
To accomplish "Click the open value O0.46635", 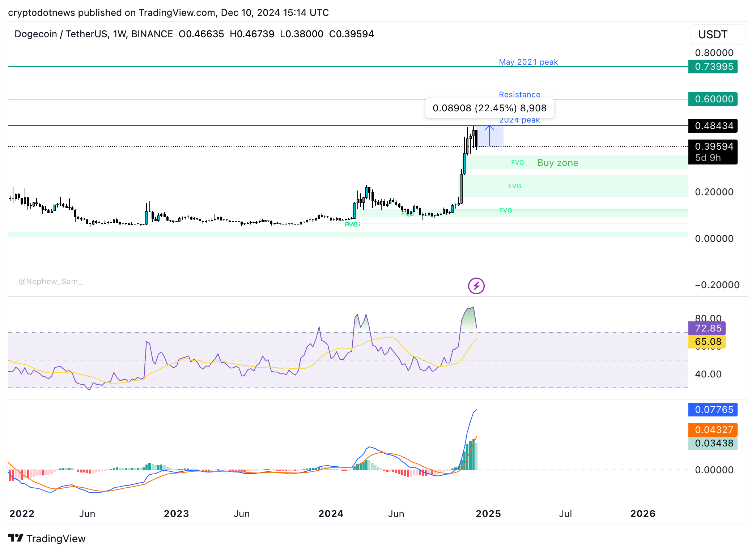I will click(201, 34).
